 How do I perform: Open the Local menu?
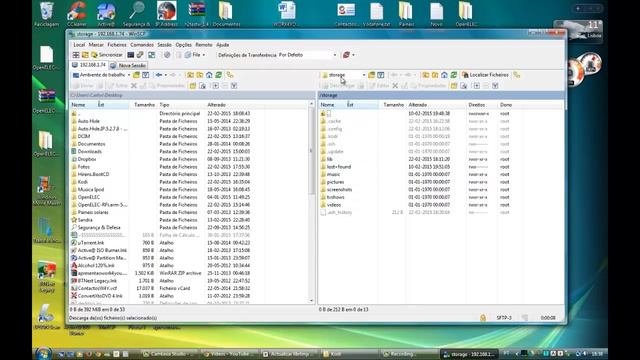click(x=79, y=44)
